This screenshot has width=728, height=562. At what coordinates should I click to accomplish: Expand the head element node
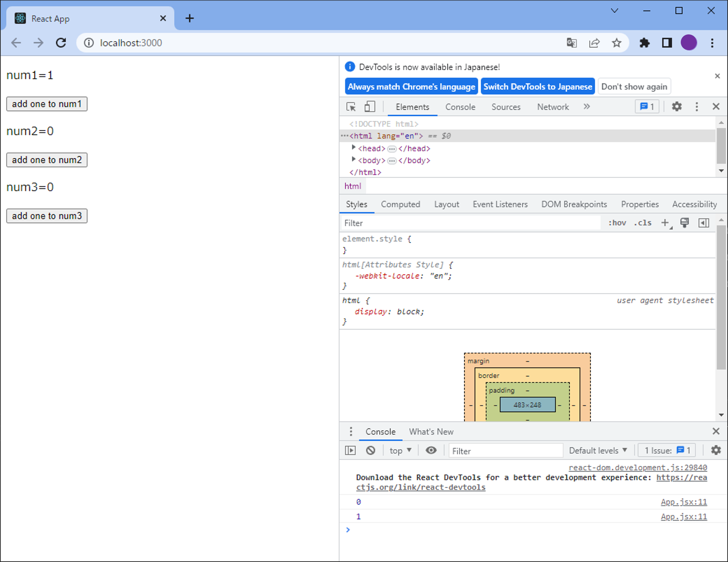tap(354, 147)
